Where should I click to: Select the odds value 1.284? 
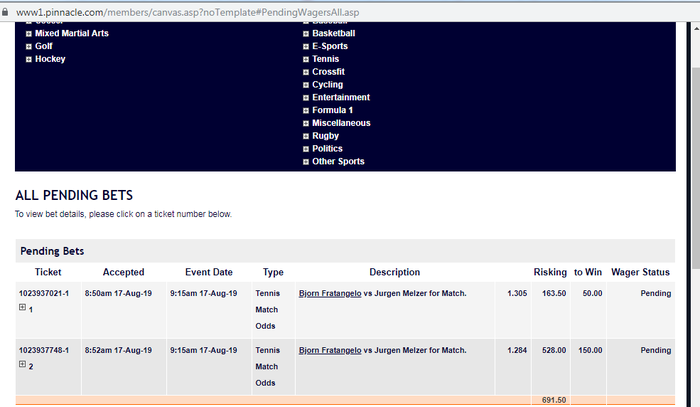517,351
